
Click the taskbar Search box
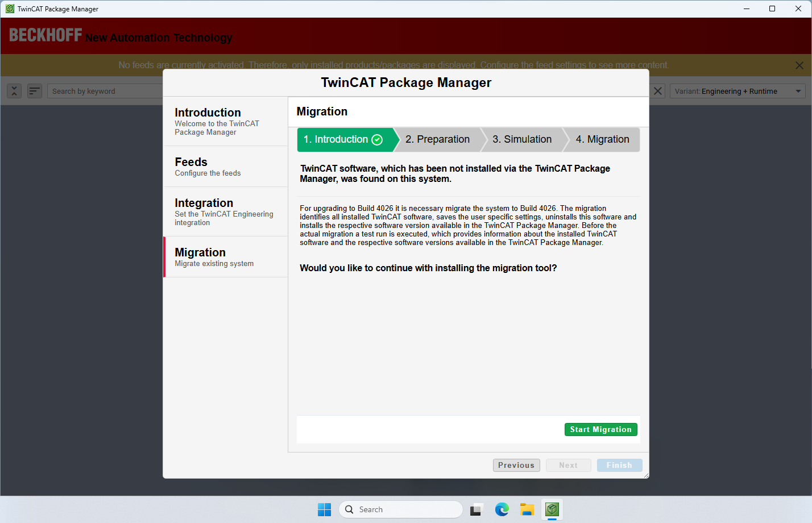(401, 509)
